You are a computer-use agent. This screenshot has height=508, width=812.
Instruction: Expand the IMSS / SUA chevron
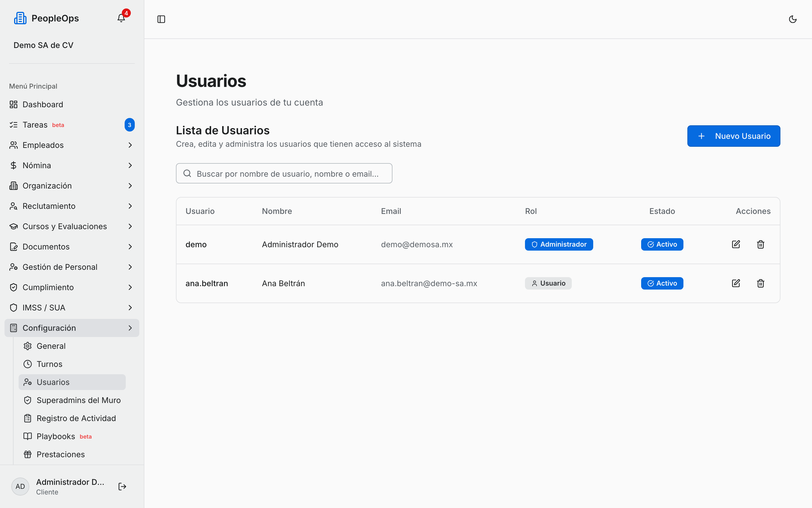[130, 308]
